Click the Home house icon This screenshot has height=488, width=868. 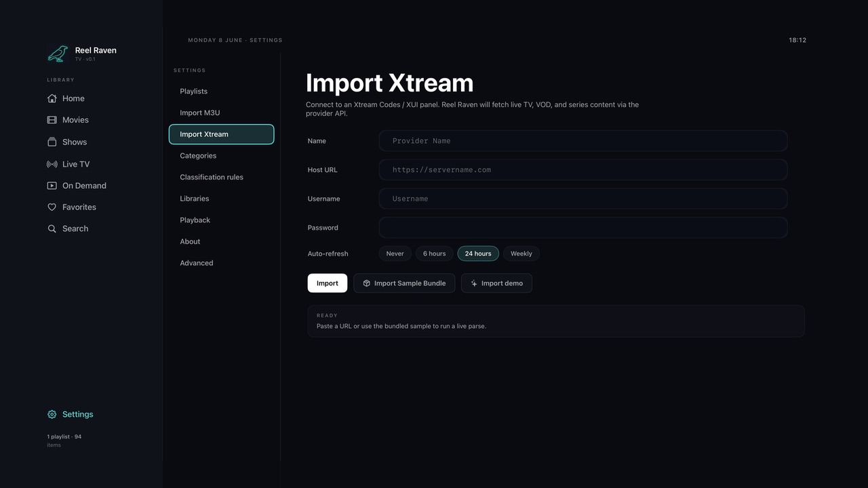[52, 98]
